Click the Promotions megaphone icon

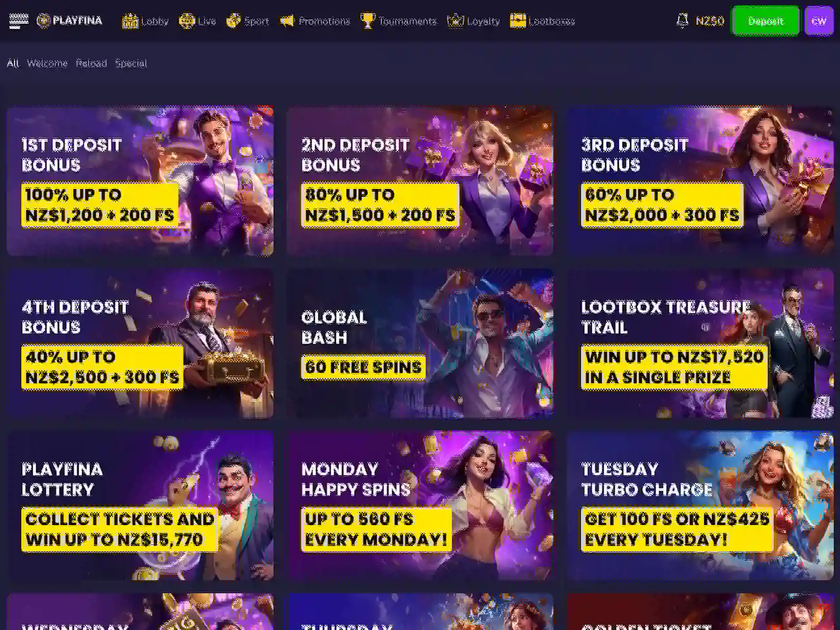tap(287, 21)
